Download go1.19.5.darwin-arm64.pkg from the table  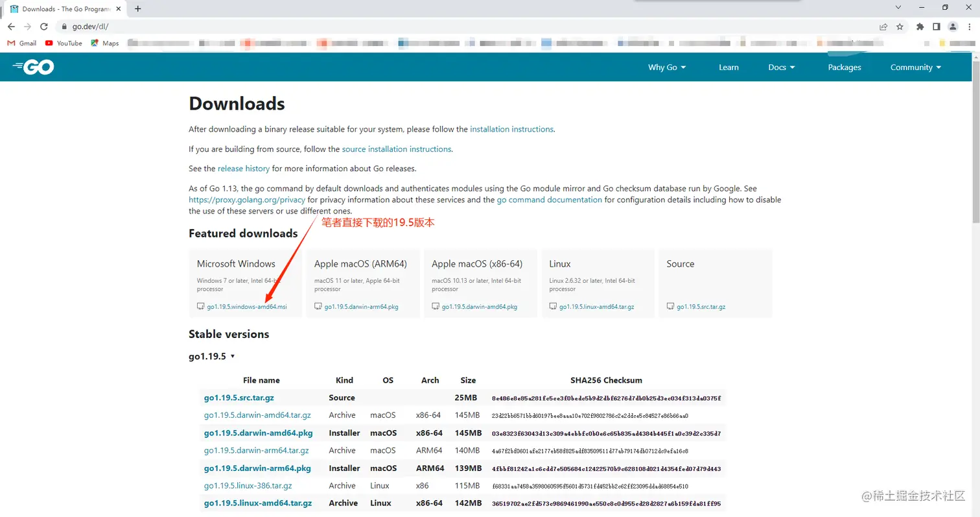click(257, 468)
